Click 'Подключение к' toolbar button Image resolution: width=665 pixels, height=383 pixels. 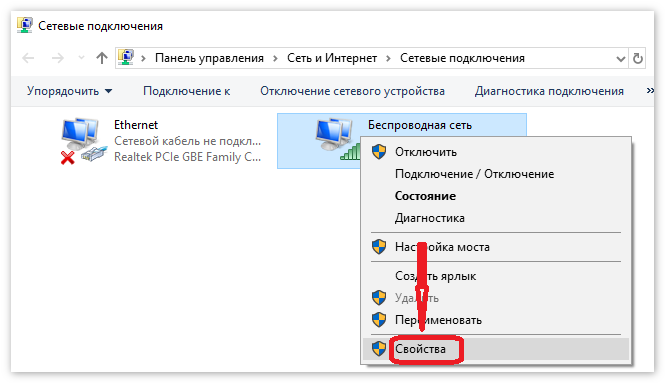[x=187, y=91]
